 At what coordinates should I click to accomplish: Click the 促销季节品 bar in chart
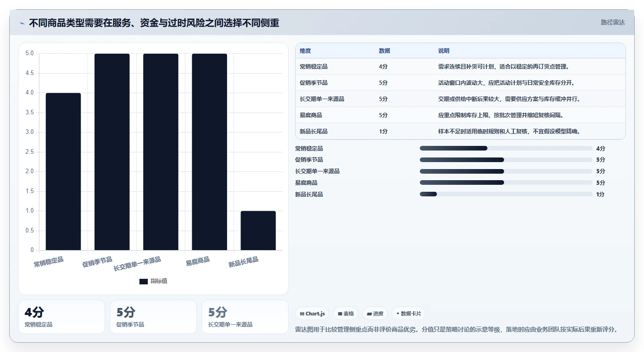click(112, 152)
